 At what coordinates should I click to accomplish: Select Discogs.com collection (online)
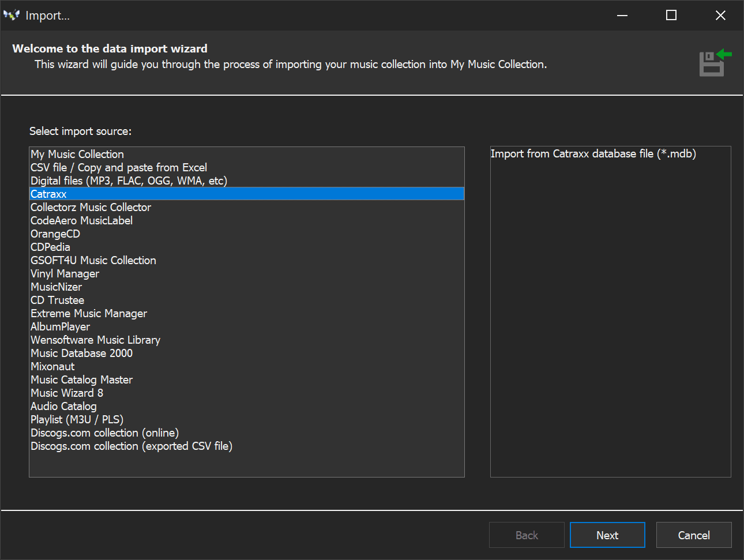pyautogui.click(x=104, y=433)
